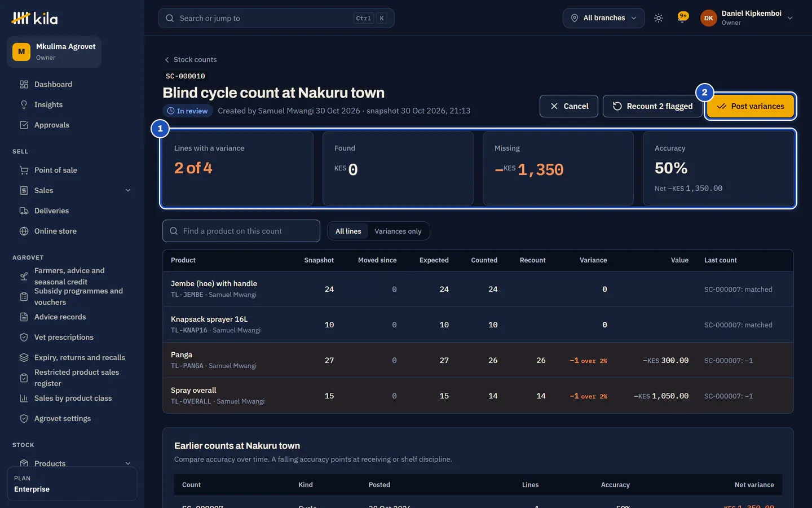Click Agrovet settings shield icon
Image resolution: width=812 pixels, height=508 pixels.
pyautogui.click(x=24, y=418)
